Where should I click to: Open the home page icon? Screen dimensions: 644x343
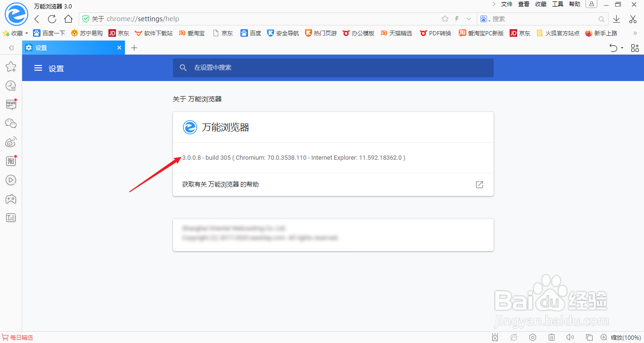click(68, 19)
